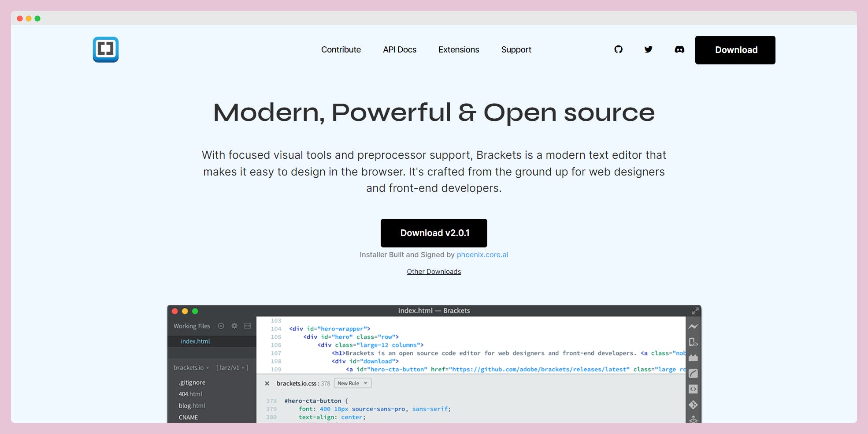868x434 pixels.
Task: Click the fullscreen arrows icon in Brackets titlebar
Action: 695,311
